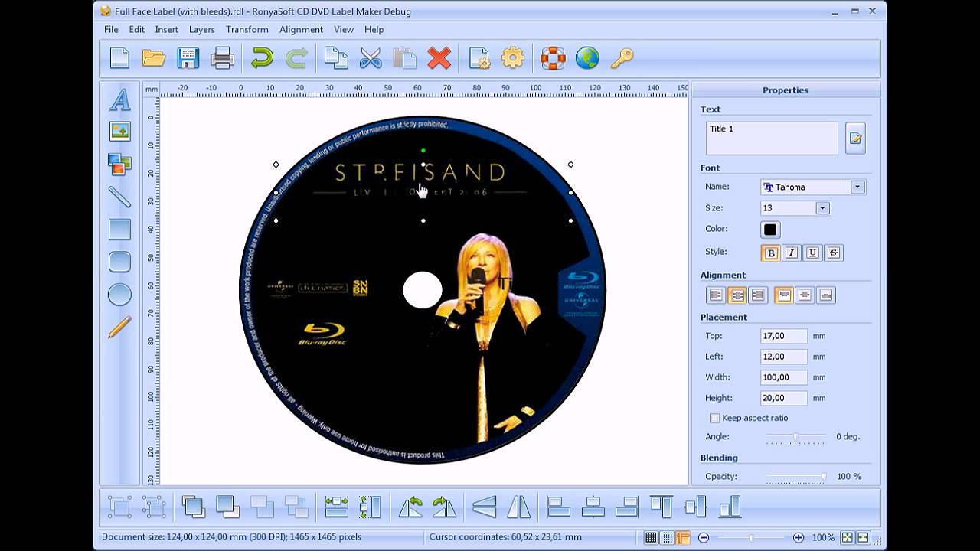Set vertical text alignment to bottom

click(825, 295)
